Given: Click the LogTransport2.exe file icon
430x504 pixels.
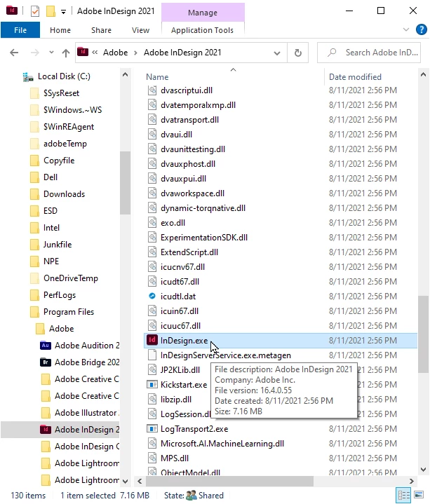Looking at the screenshot, I should (x=152, y=428).
